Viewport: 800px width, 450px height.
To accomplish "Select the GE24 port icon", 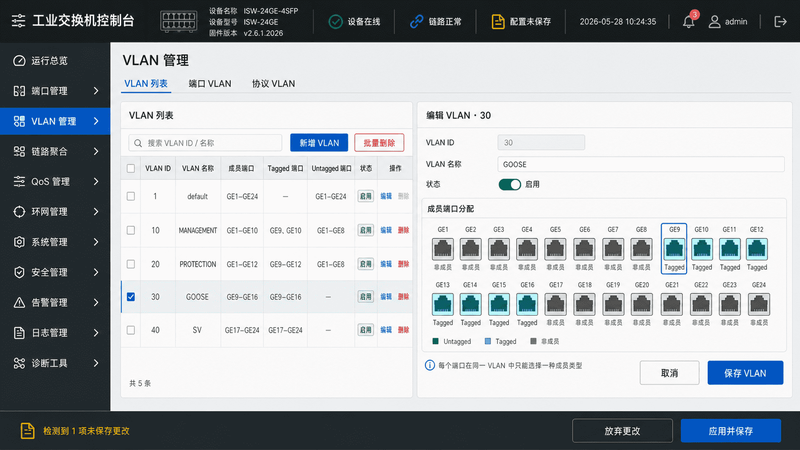I will click(x=759, y=305).
